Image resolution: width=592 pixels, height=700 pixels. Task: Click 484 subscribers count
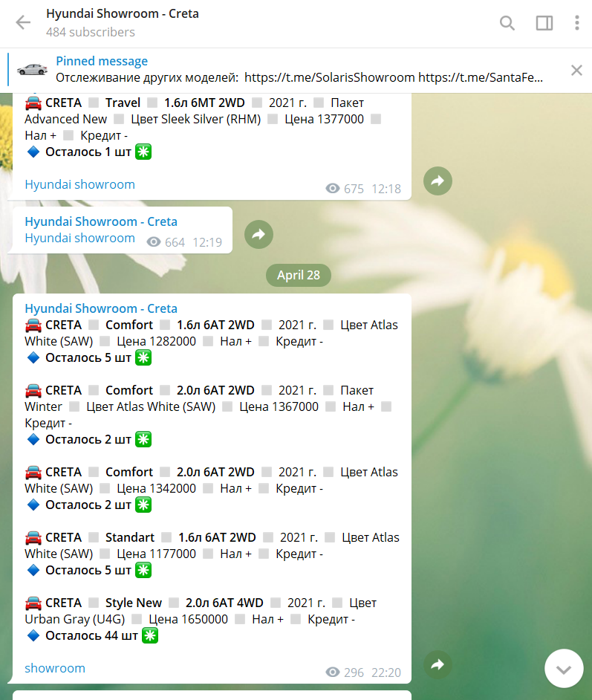(x=91, y=32)
